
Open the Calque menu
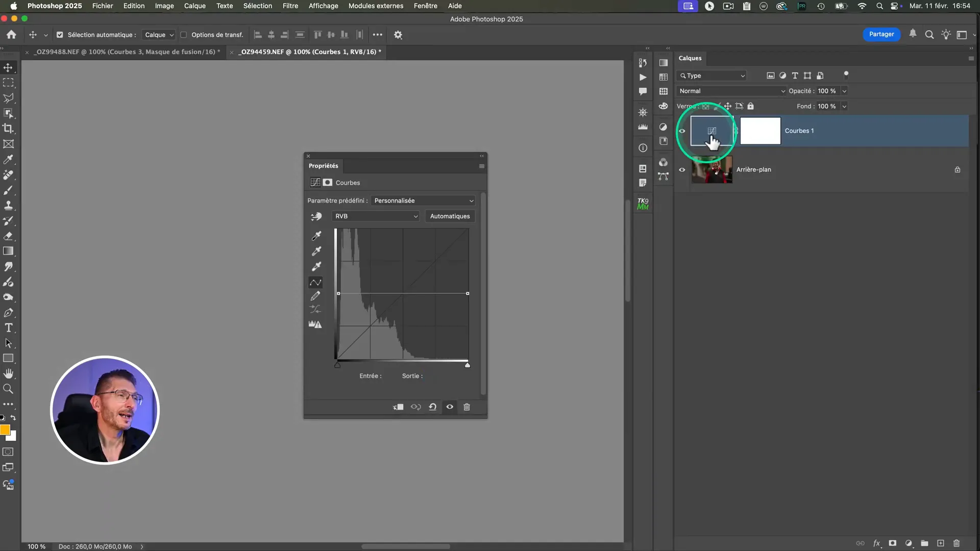pos(195,6)
